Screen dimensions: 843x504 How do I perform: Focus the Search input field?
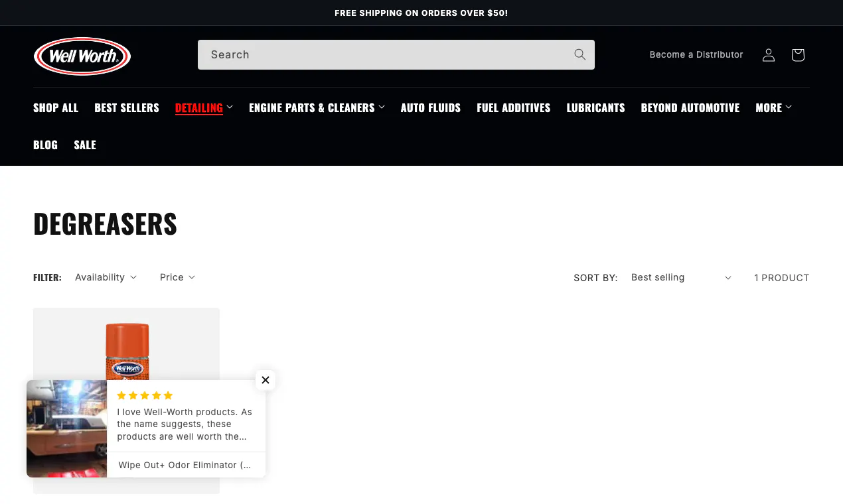396,54
